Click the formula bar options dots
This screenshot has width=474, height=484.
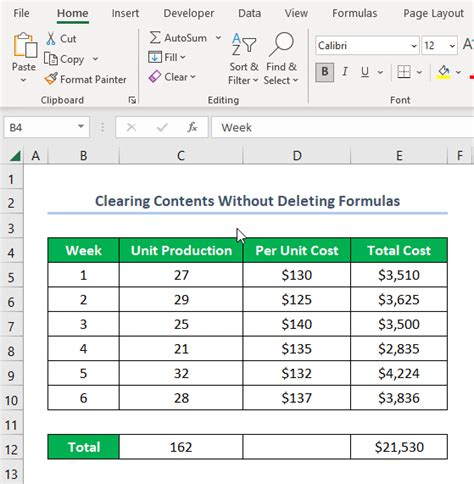click(103, 127)
